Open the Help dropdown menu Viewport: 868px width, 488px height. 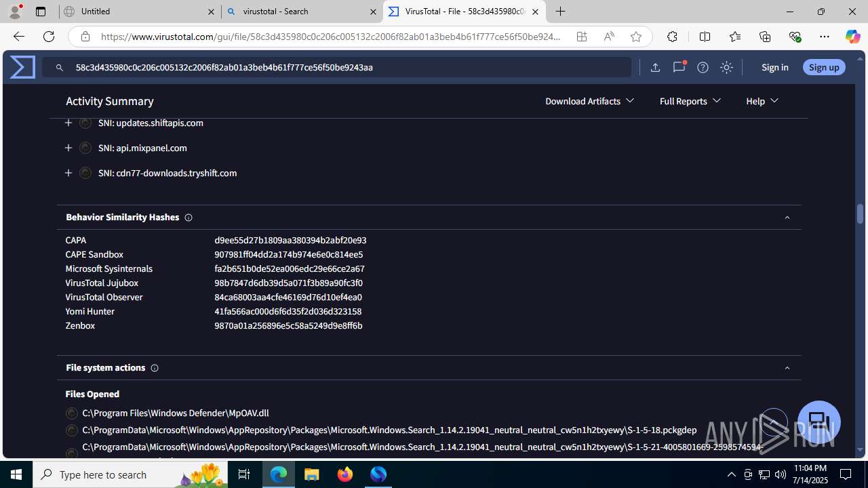coord(762,101)
